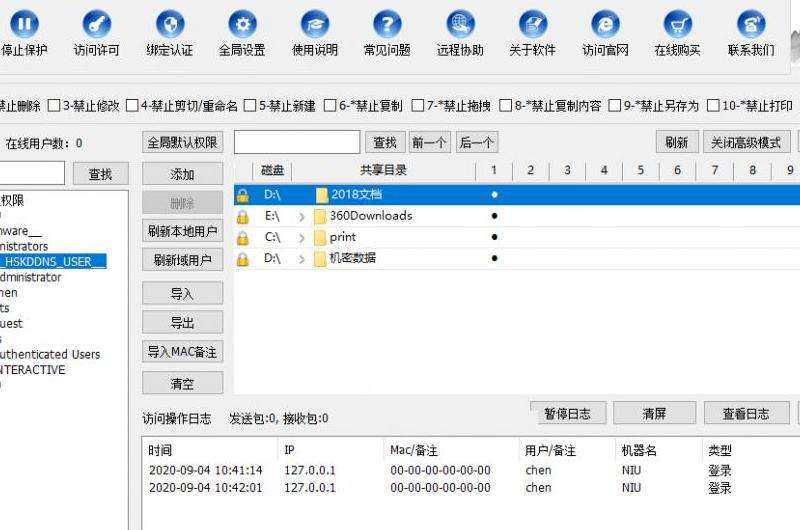Click the Mac/备注 log column header
800x530 pixels.
[414, 450]
